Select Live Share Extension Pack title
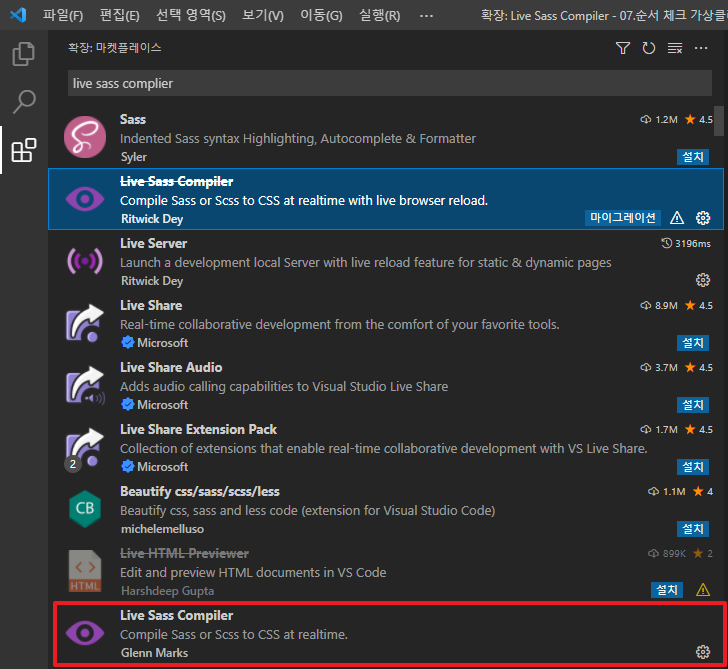Image resolution: width=728 pixels, height=669 pixels. click(198, 429)
